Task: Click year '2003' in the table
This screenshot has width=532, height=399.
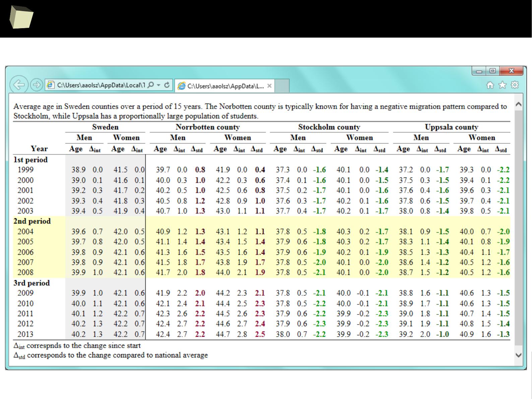Action: click(x=25, y=211)
